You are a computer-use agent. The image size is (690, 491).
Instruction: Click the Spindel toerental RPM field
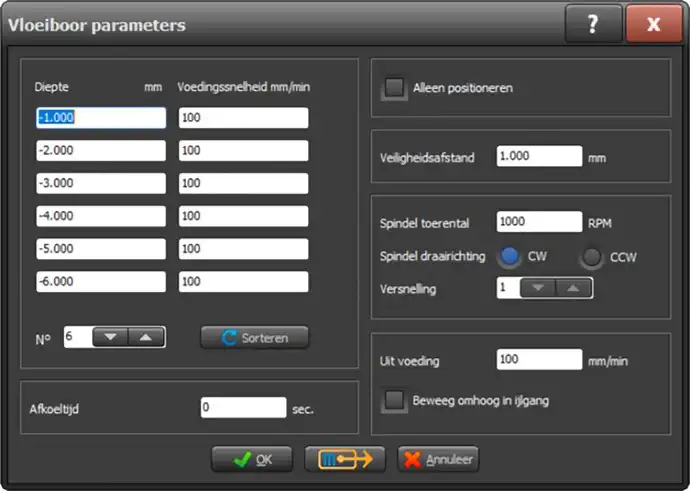[x=540, y=222]
